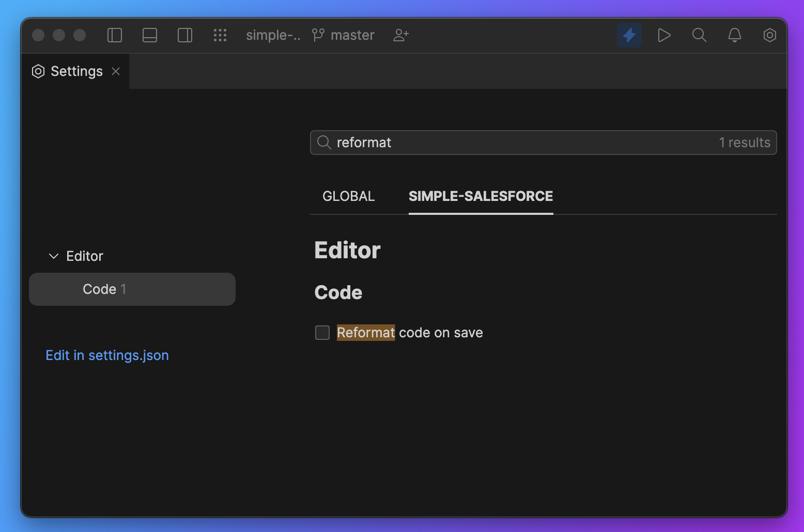Switch to the SIMPLE-SALESFORCE settings tab
804x532 pixels.
pyautogui.click(x=481, y=196)
